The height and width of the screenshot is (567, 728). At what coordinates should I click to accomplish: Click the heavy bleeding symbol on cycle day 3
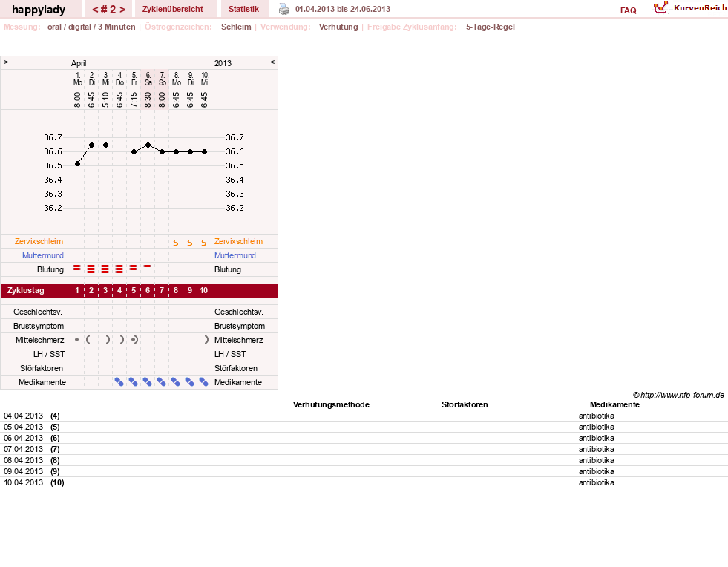coord(105,269)
